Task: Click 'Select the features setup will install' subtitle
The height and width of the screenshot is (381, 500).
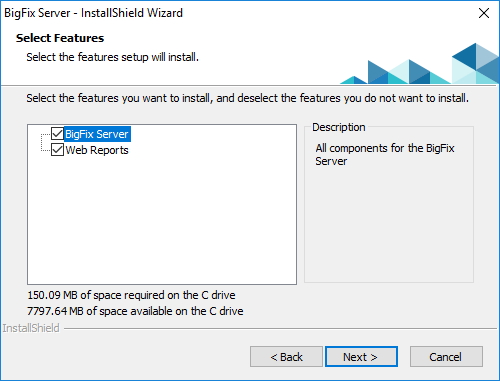Action: [113, 57]
